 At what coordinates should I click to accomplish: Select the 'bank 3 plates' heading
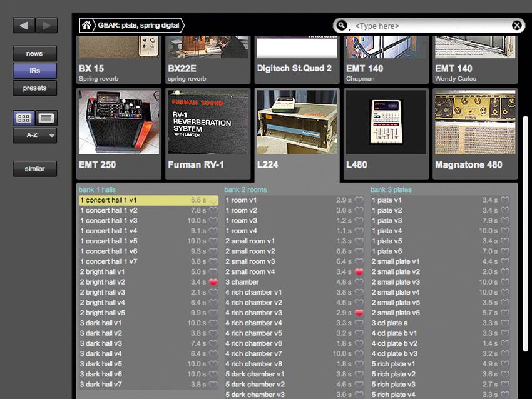coord(391,190)
